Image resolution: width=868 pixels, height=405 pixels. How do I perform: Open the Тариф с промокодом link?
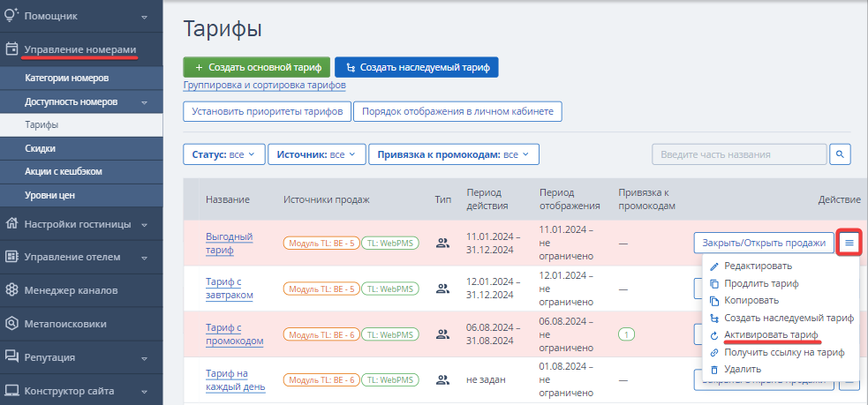[234, 334]
